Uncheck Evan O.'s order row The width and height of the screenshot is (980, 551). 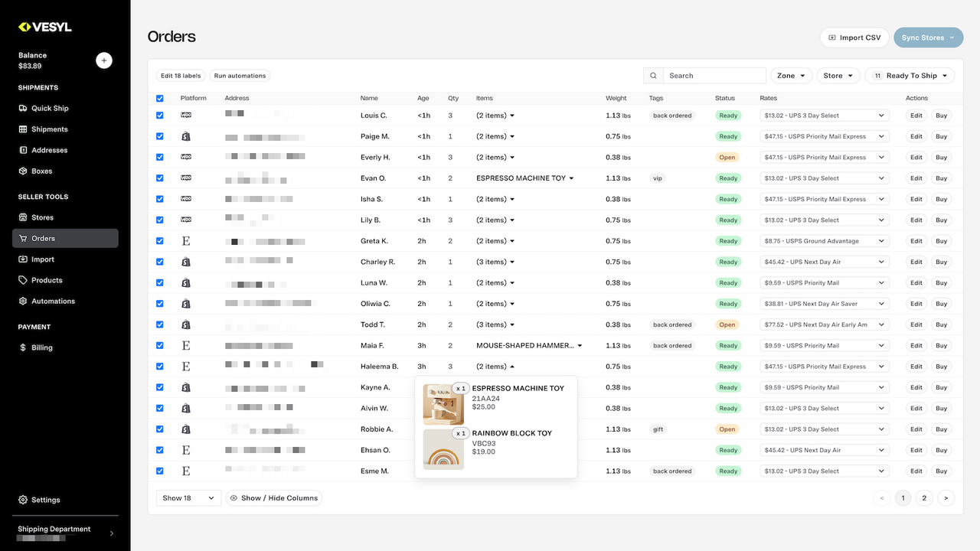pos(159,178)
